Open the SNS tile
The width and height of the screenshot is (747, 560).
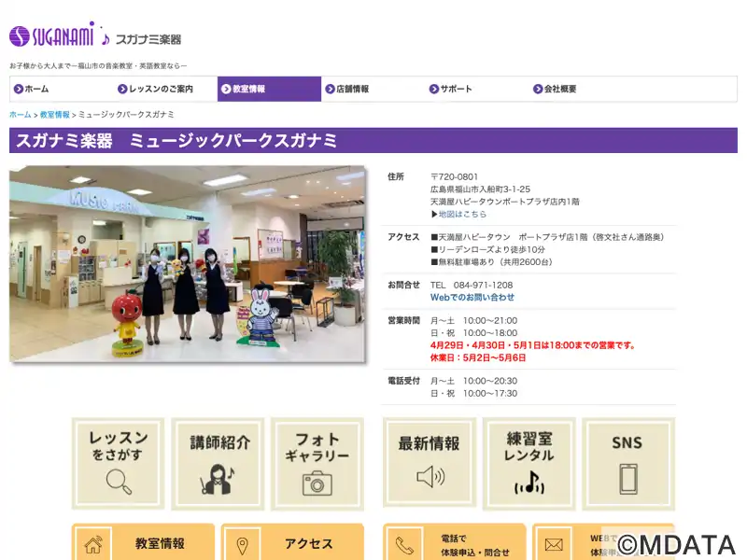(x=628, y=463)
